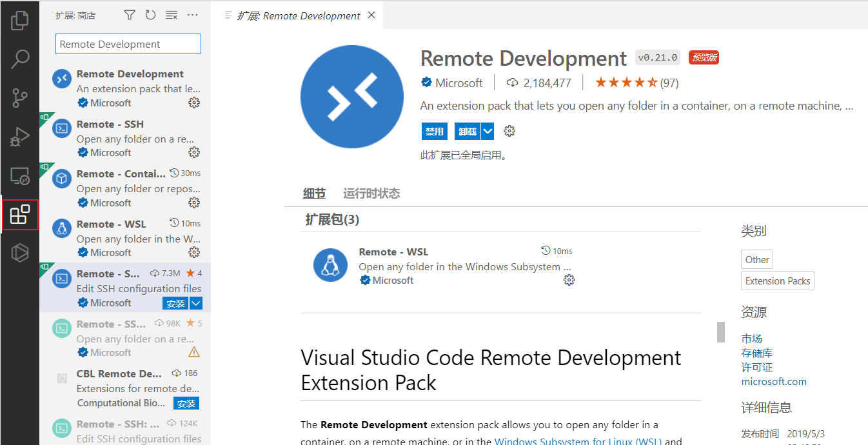Click the vertical scrollbar of the details pane

(721, 331)
